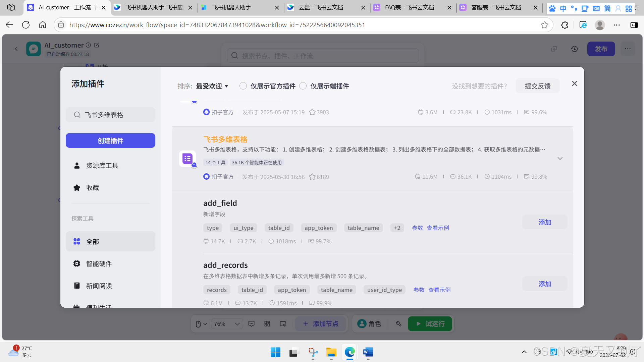This screenshot has height=362, width=644.
Task: Click the 飞书多维表格 plugin icon
Action: 187,159
